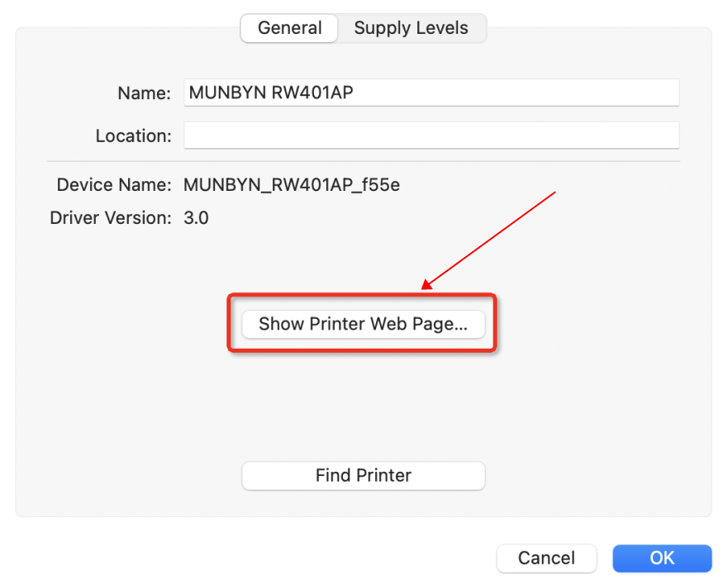
Task: View supply levels for the printer
Action: pos(411,28)
